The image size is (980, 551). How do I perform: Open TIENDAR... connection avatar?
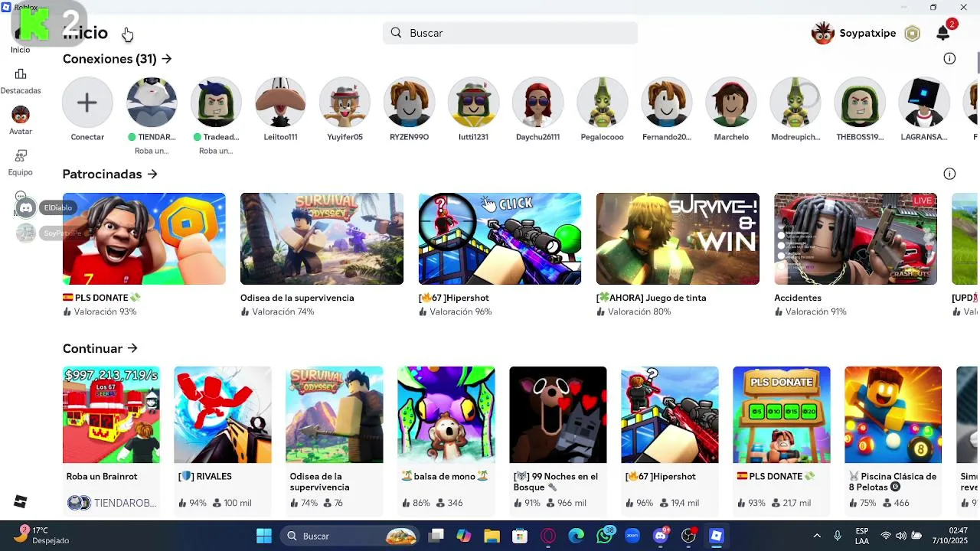point(152,102)
